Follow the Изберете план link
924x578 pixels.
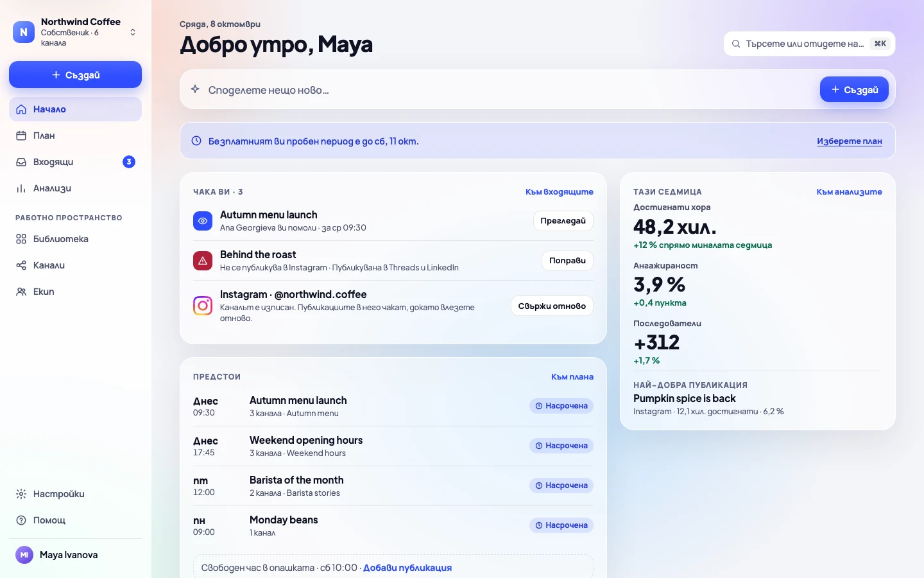click(x=850, y=141)
